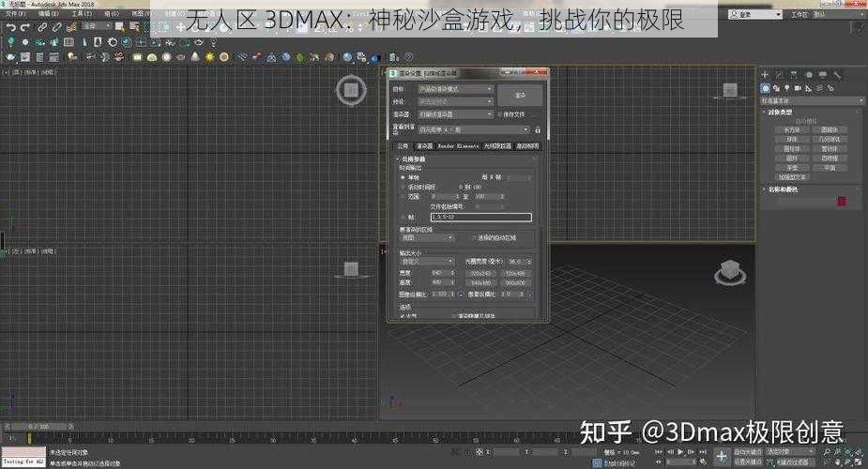Screen dimensions: 868x469
Task: Click the red object color swatch
Action: [842, 202]
